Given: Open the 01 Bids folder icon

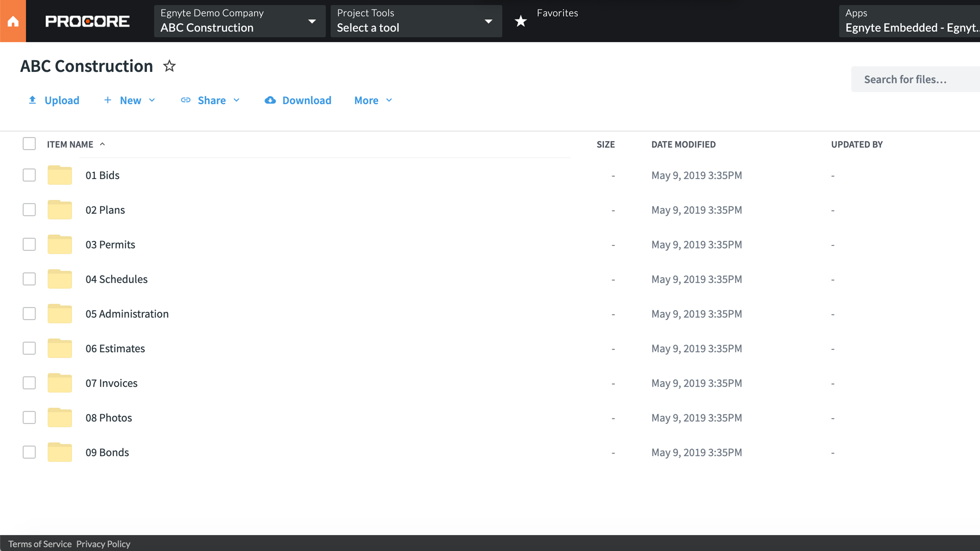Looking at the screenshot, I should (x=59, y=175).
